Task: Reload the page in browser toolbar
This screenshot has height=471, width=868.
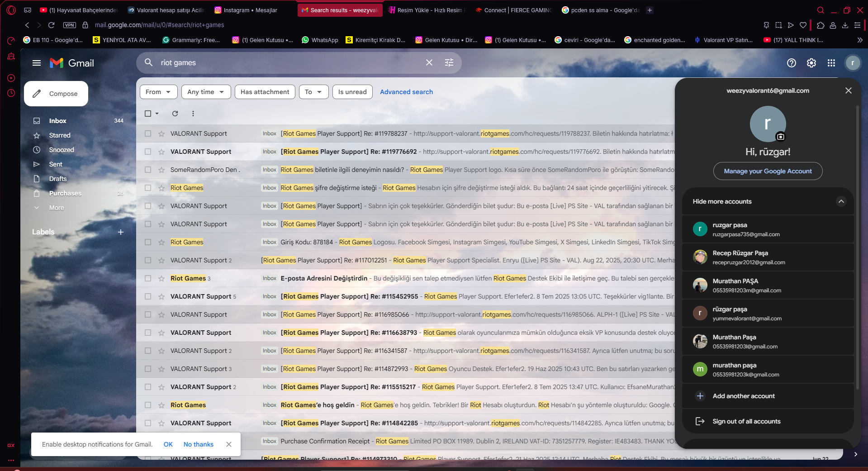Action: tap(52, 25)
